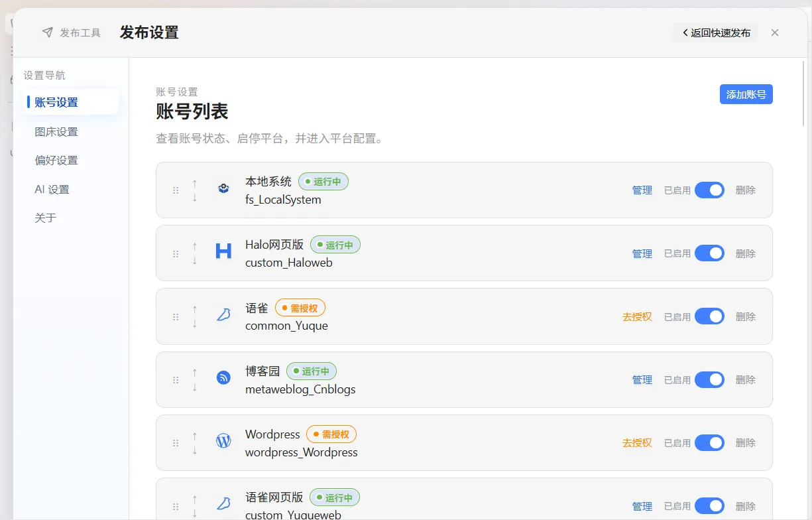812x520 pixels.
Task: Click the drag handle on Halo网页版 row
Action: pos(176,254)
